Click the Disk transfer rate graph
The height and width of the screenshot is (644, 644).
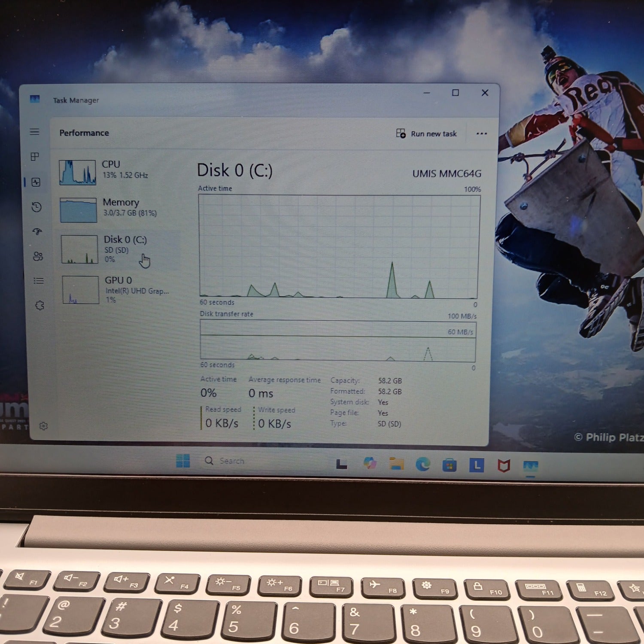click(x=338, y=340)
